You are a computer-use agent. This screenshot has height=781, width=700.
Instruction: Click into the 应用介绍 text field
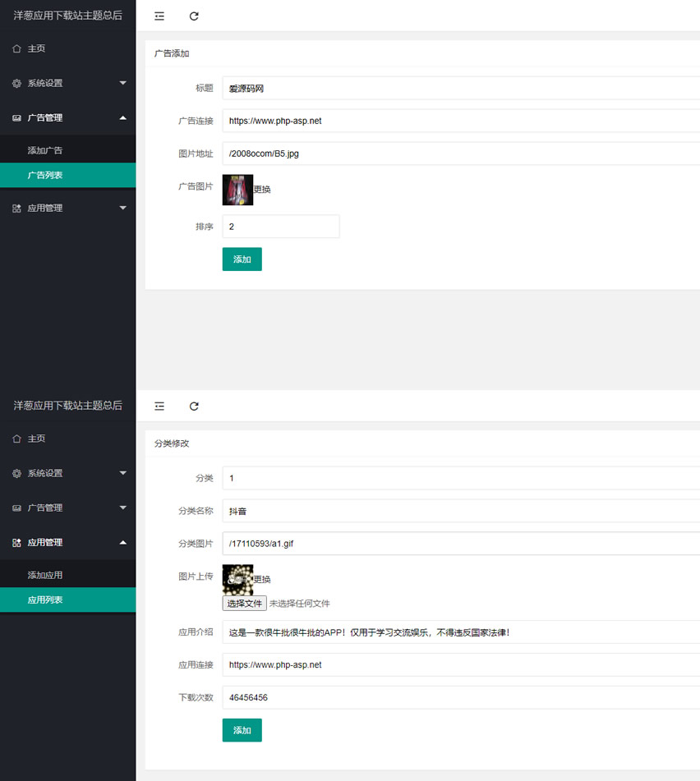pyautogui.click(x=460, y=632)
